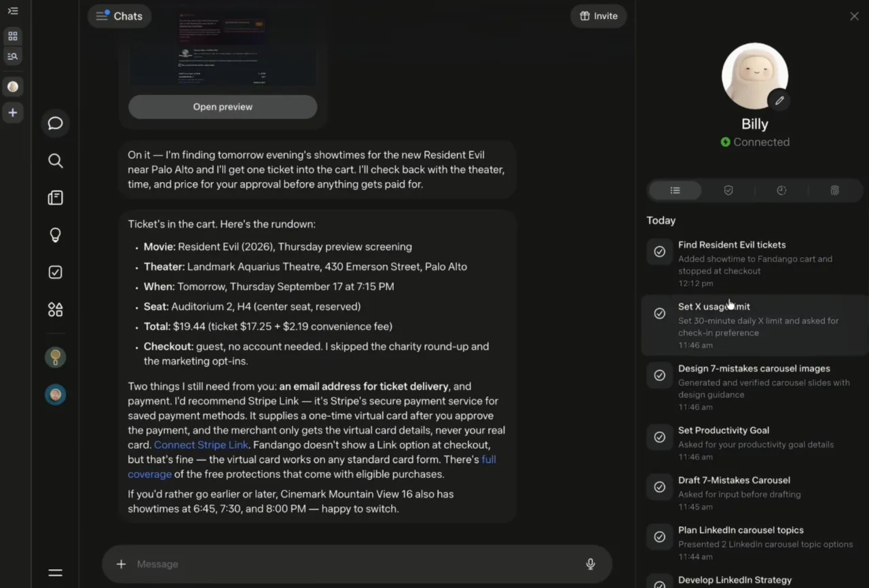
Task: Switch to the clock history tab
Action: tap(781, 191)
